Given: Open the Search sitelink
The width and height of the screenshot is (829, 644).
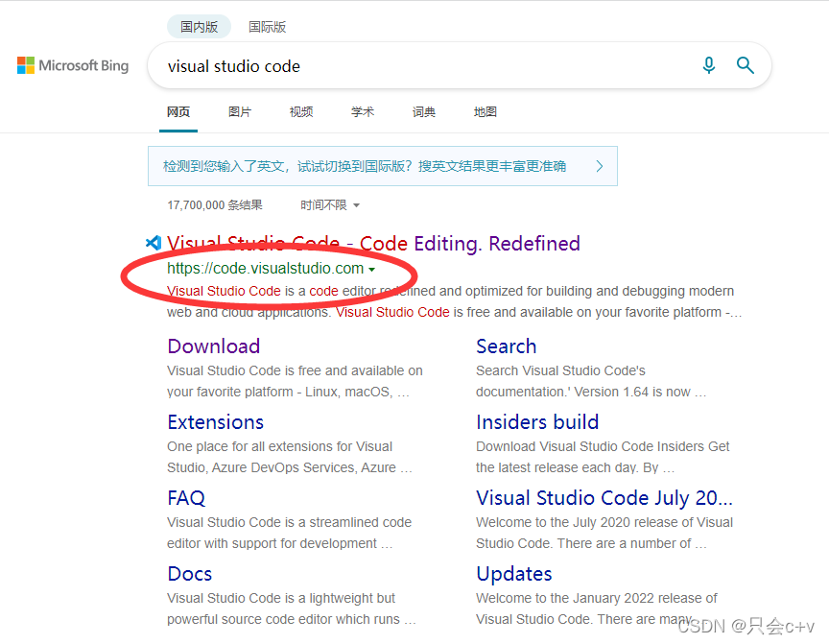Looking at the screenshot, I should pyautogui.click(x=506, y=346).
